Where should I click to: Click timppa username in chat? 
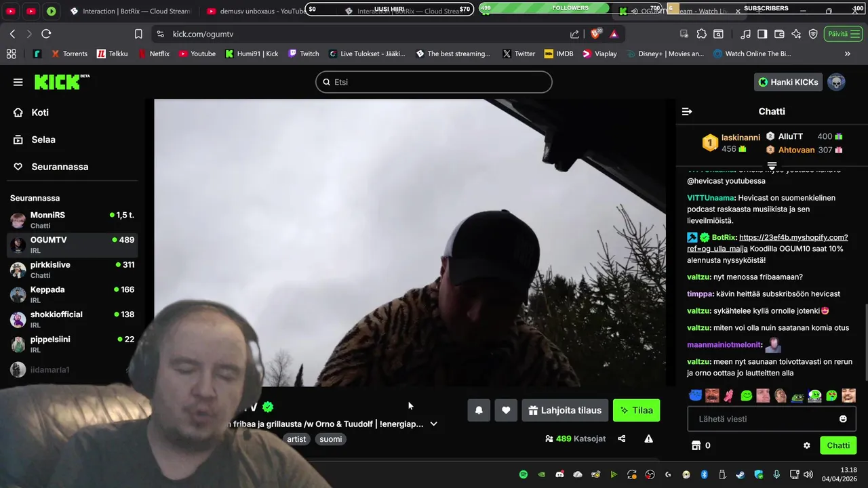coord(700,293)
